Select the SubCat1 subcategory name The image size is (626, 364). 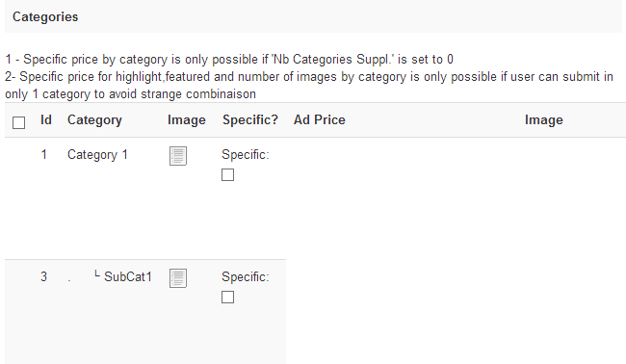(x=128, y=276)
